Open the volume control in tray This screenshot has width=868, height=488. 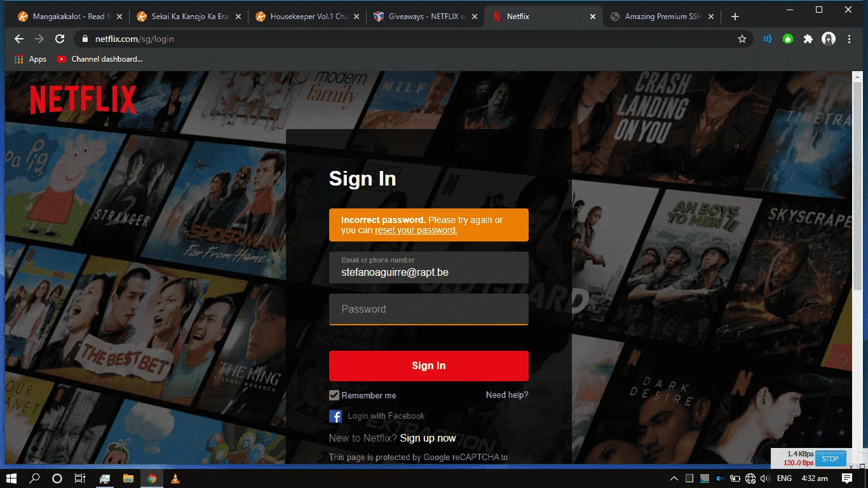pyautogui.click(x=766, y=478)
